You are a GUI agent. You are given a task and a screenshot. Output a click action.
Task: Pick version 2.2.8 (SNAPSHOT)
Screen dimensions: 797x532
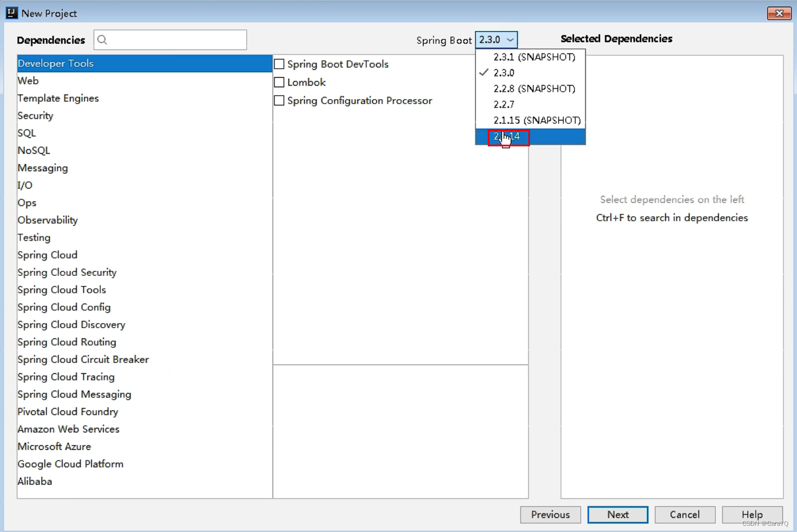point(531,88)
